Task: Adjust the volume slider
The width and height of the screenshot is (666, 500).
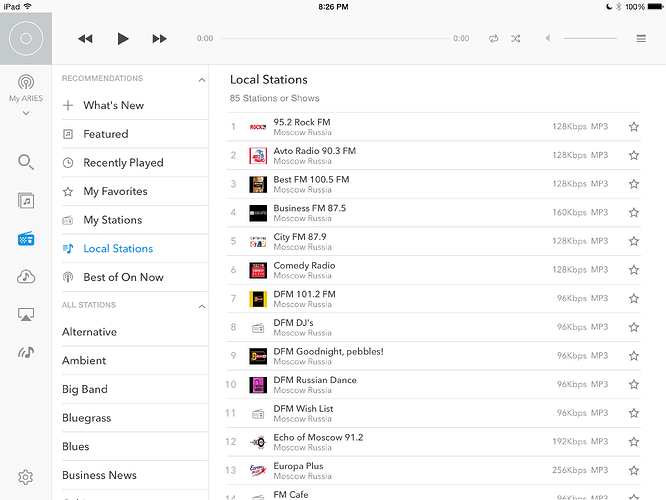Action: click(590, 38)
